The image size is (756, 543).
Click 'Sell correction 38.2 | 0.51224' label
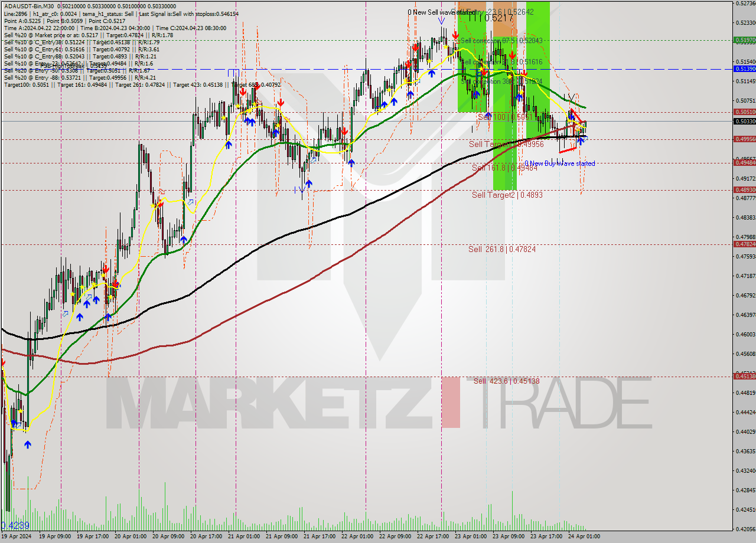[501, 81]
